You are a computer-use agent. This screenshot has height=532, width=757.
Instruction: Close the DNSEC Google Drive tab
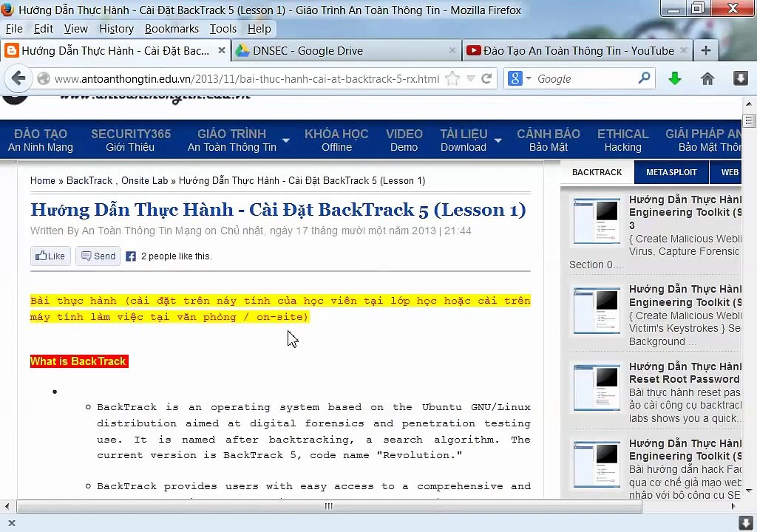[x=452, y=50]
